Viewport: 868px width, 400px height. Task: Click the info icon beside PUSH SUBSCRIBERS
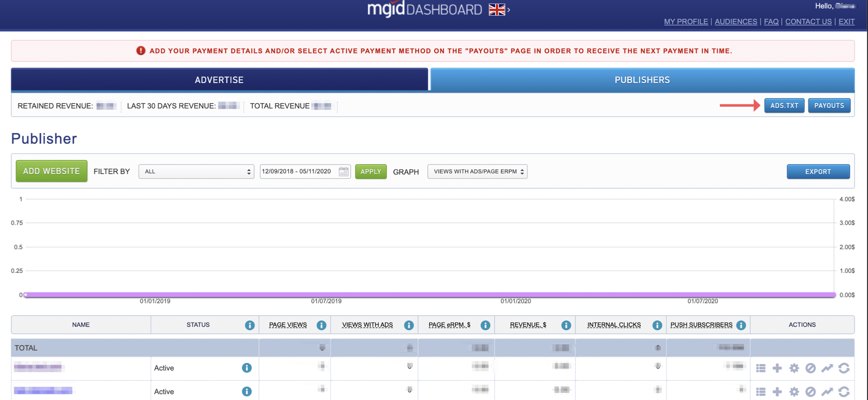click(741, 325)
